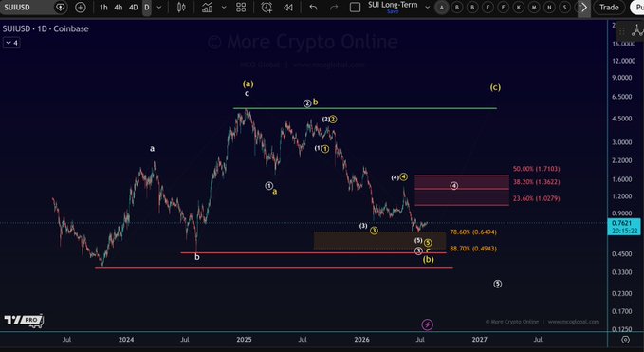644x352 pixels.
Task: Switch timeframe to 4h
Action: pyautogui.click(x=119, y=7)
